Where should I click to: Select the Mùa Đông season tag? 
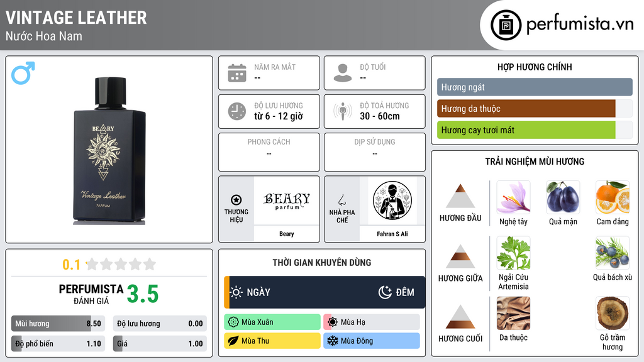tap(372, 341)
